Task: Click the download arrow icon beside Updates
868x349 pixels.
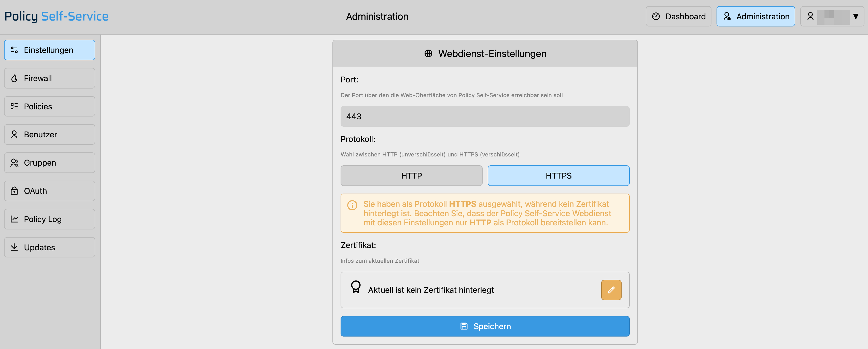Action: (14, 247)
